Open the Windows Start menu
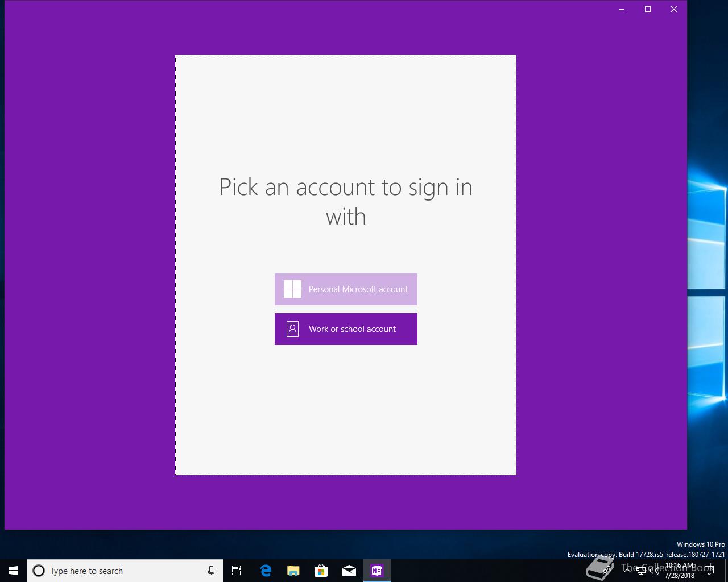This screenshot has height=582, width=728. [x=14, y=571]
